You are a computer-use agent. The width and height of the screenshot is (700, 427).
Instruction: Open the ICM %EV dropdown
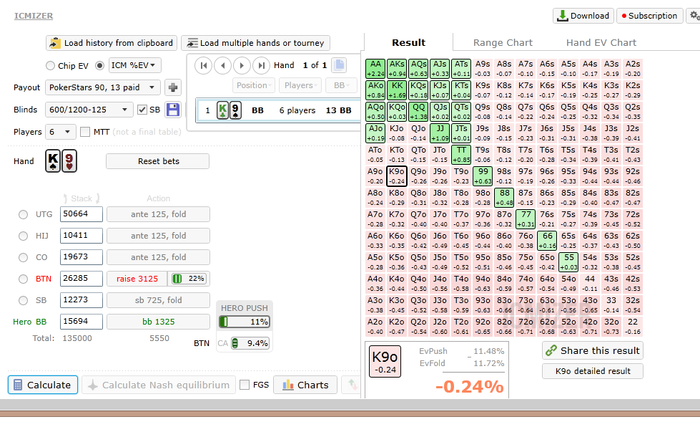135,65
